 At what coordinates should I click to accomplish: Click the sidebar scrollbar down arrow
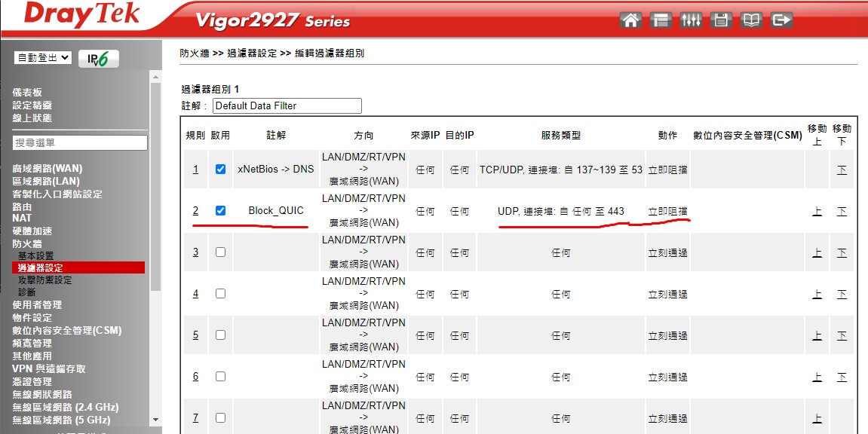(156, 420)
